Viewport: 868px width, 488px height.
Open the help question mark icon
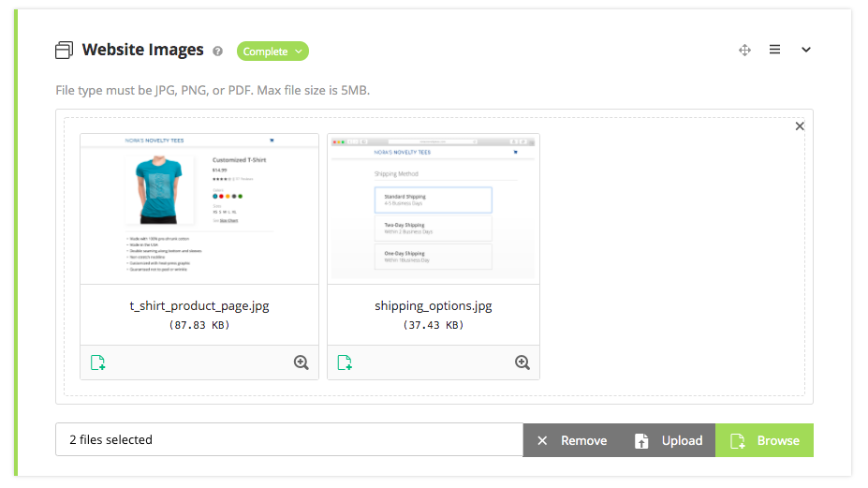point(217,52)
